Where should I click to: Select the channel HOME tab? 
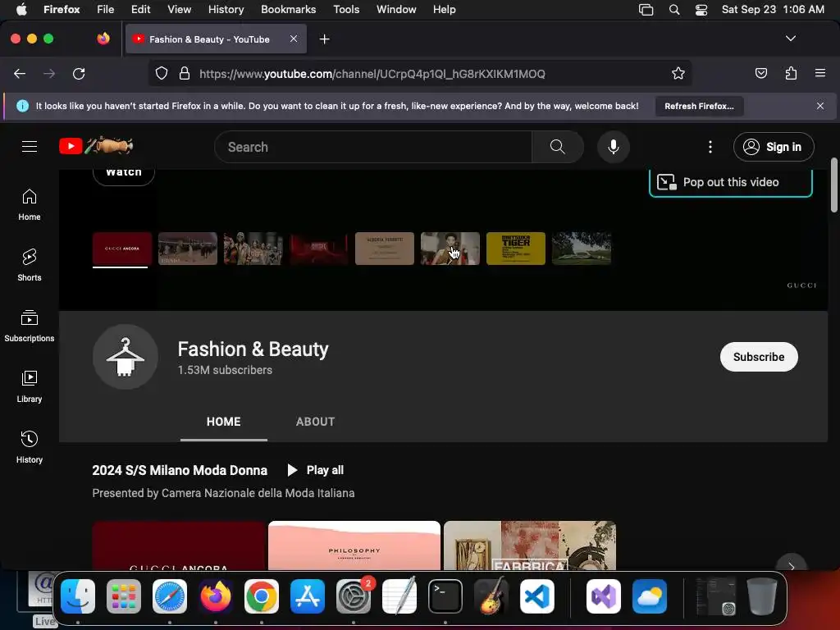pyautogui.click(x=223, y=422)
